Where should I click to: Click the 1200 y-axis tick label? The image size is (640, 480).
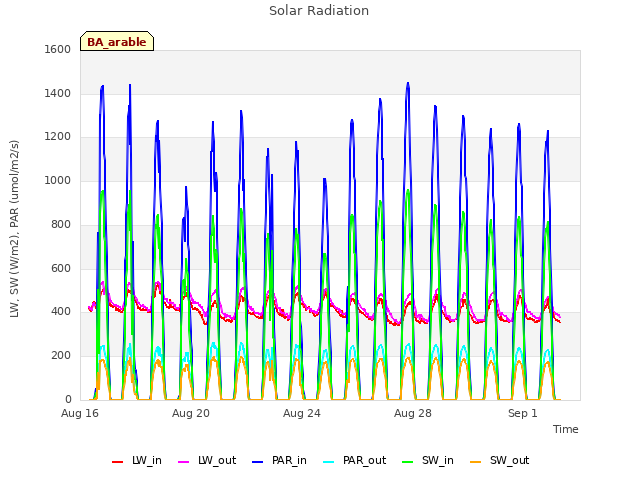58,137
